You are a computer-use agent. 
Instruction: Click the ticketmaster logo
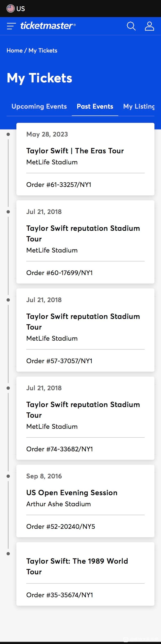[48, 26]
